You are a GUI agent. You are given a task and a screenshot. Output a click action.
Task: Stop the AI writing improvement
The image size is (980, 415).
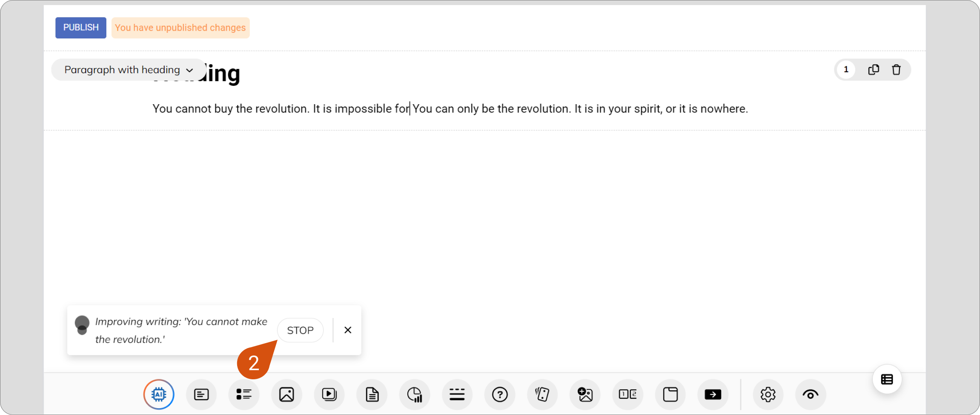pos(300,330)
